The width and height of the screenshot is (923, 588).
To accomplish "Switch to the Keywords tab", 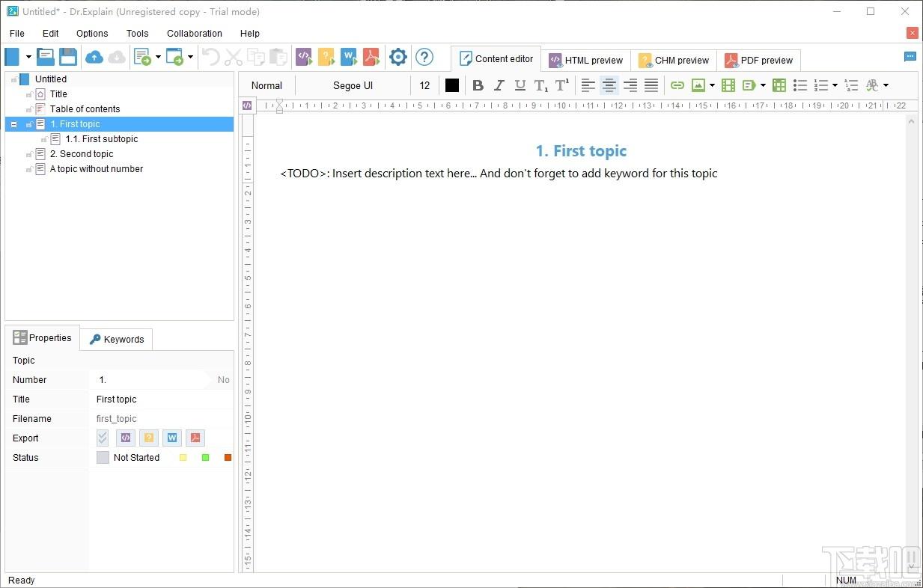I will [117, 339].
